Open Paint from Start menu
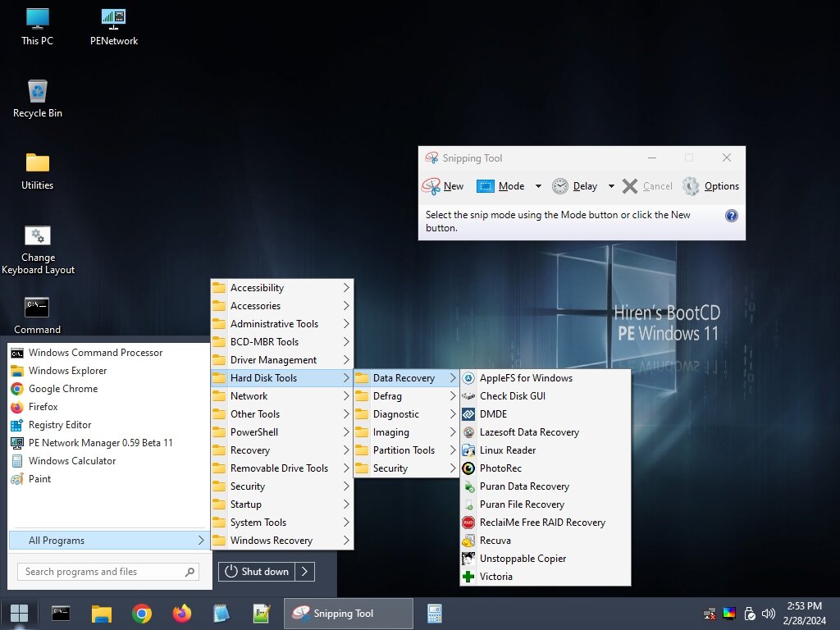Screen dimensions: 840x630 click(x=108, y=479)
